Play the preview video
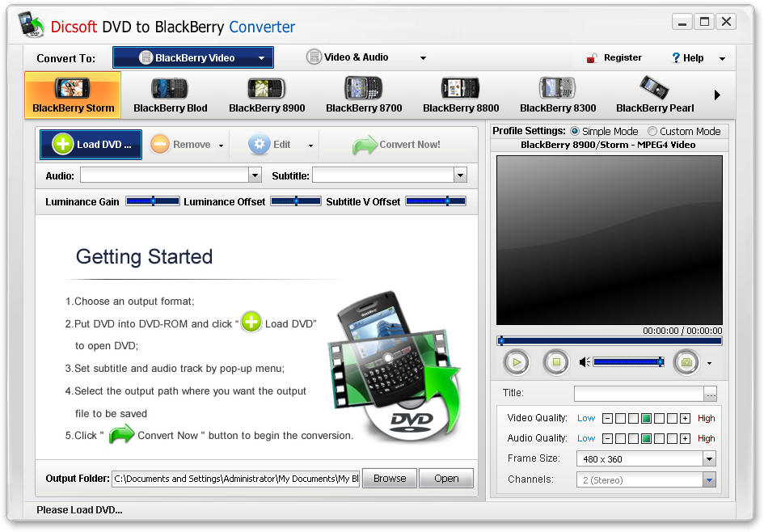Image resolution: width=764 pixels, height=532 pixels. point(516,362)
